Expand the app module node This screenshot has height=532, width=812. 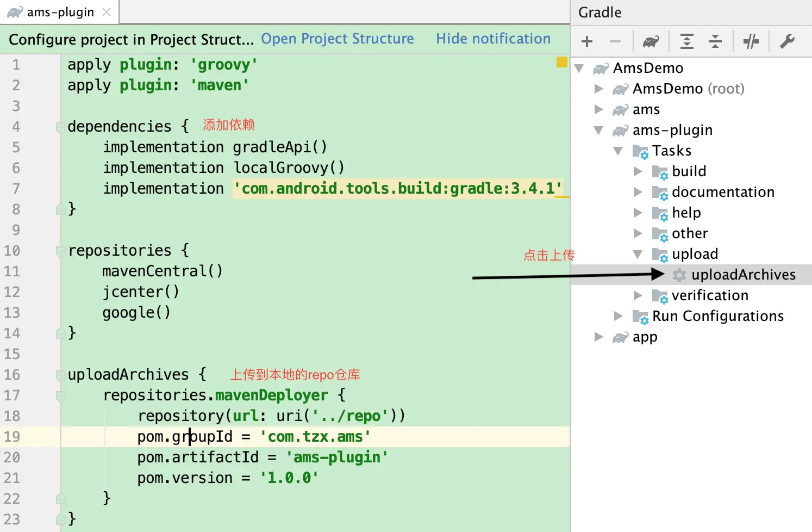[599, 337]
